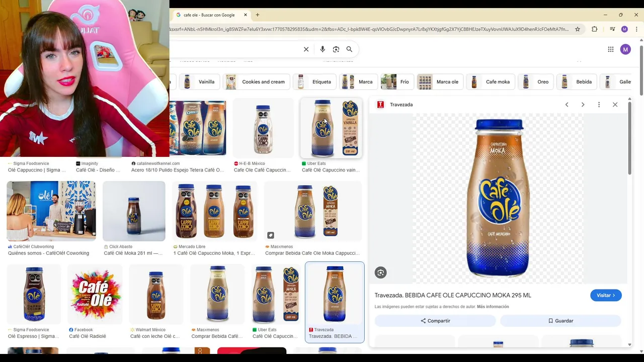This screenshot has width=644, height=362.
Task: Click the large Café Olé Moka preview image
Action: (x=499, y=199)
